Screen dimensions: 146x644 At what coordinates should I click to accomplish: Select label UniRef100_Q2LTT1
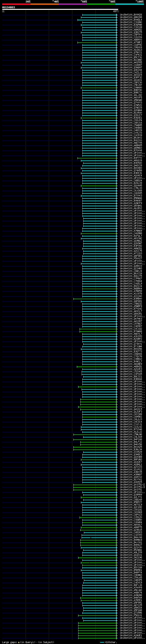click(x=131, y=497)
